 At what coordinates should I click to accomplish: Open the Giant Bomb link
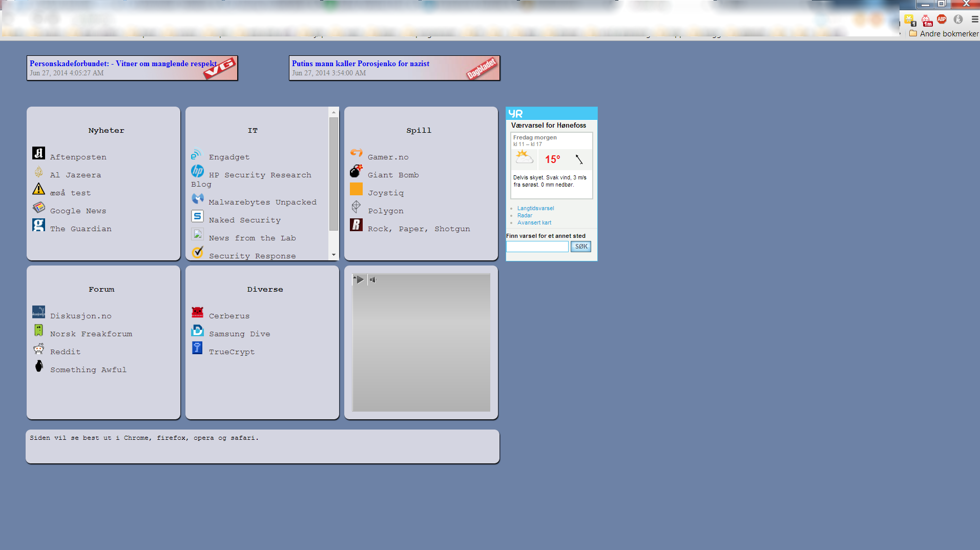click(x=393, y=175)
